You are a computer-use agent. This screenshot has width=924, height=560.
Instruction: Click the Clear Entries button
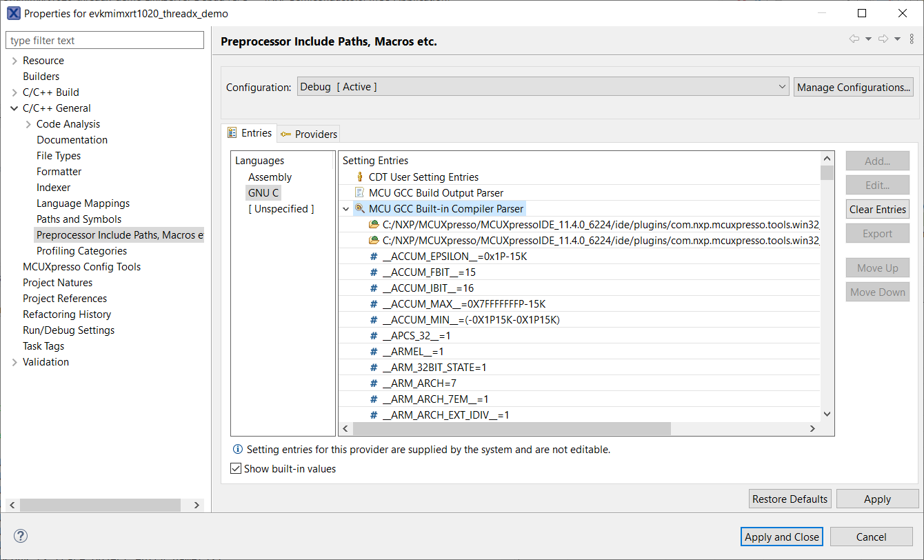click(877, 210)
